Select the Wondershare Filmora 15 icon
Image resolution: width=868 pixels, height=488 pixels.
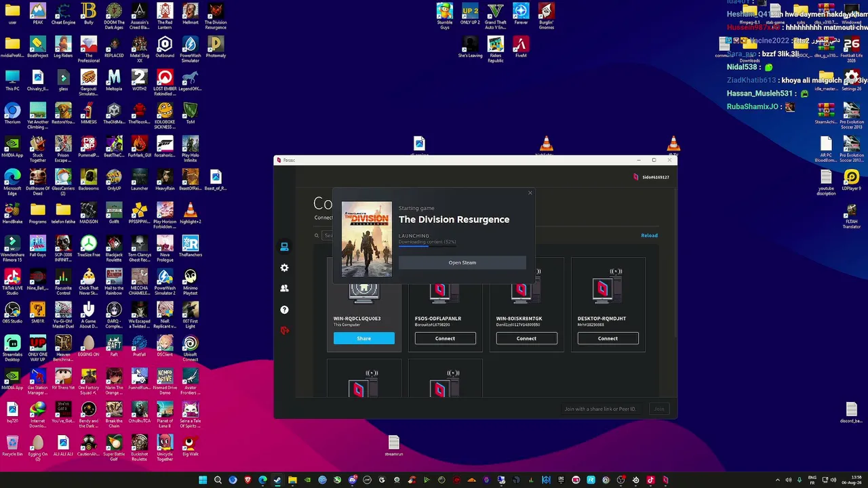(x=12, y=249)
